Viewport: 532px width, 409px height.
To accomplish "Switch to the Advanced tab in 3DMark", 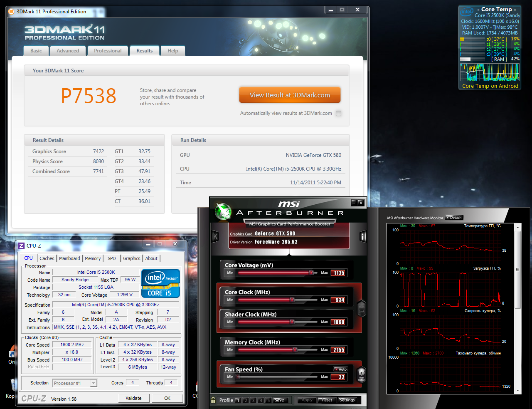I will 68,51.
